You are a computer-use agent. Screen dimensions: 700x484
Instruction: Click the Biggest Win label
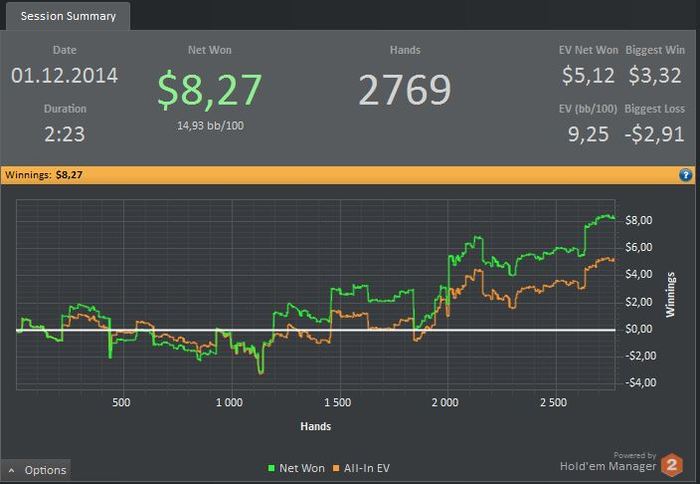655,50
